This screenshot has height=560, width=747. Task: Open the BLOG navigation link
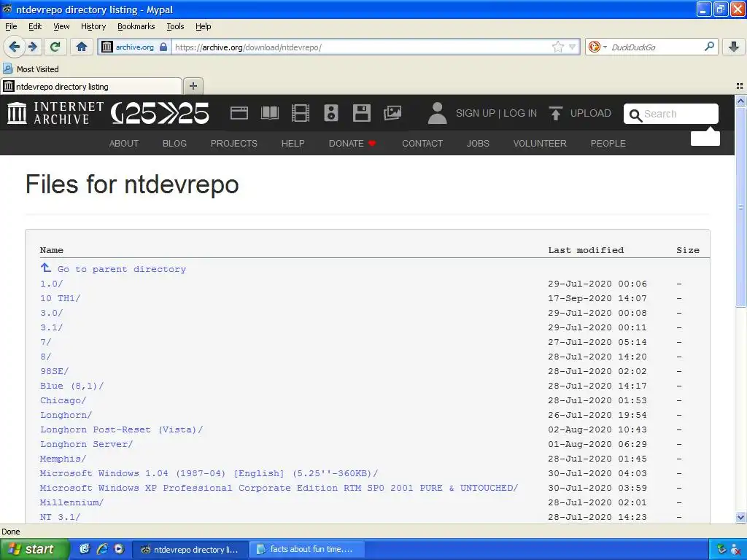coord(174,144)
